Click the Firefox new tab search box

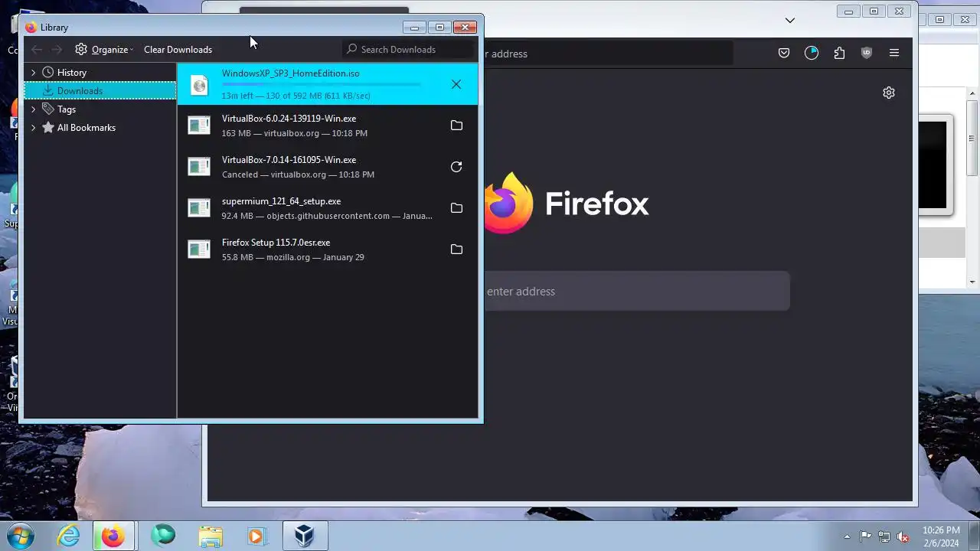click(635, 291)
